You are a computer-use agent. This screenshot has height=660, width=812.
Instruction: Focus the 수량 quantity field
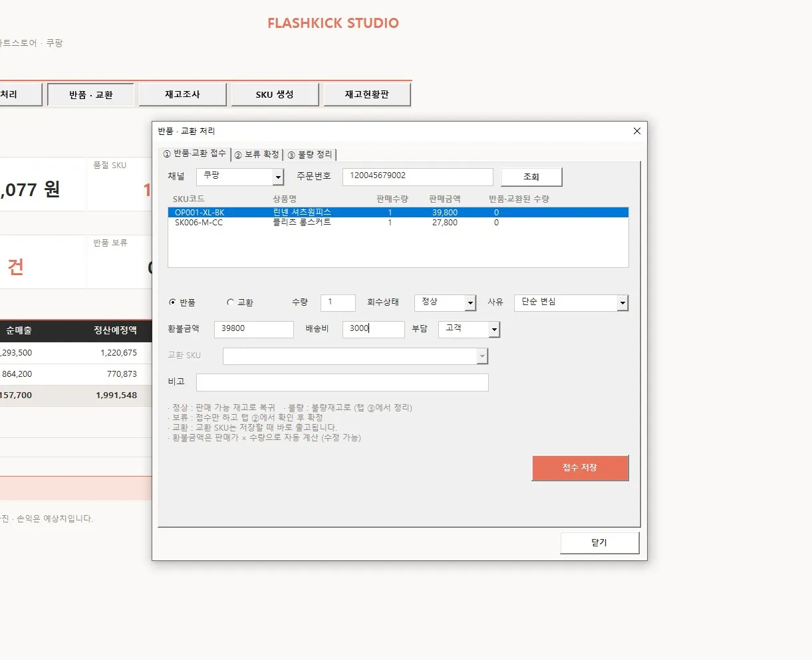338,303
